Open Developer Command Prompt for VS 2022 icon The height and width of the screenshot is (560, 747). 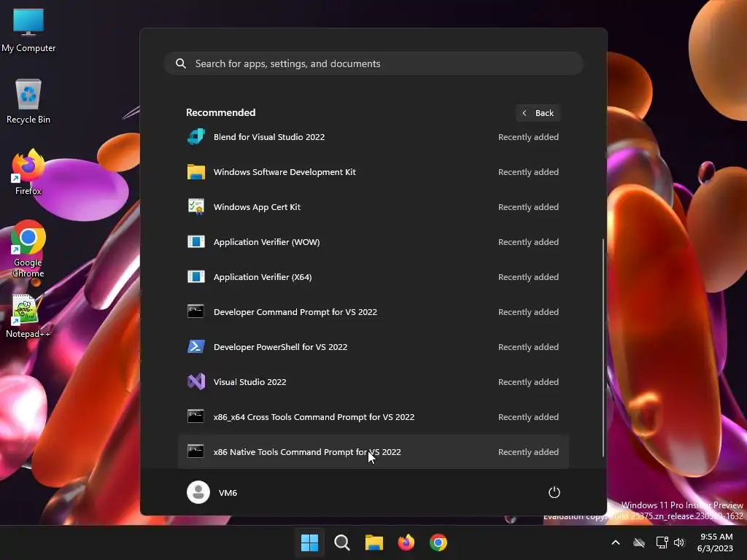tap(196, 312)
